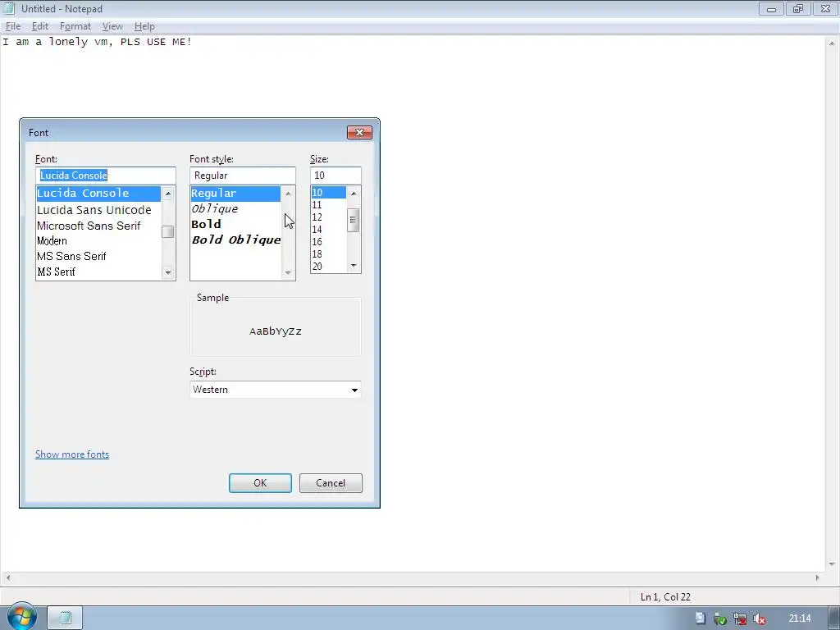
Task: Select size 18 in the list
Action: (x=328, y=254)
